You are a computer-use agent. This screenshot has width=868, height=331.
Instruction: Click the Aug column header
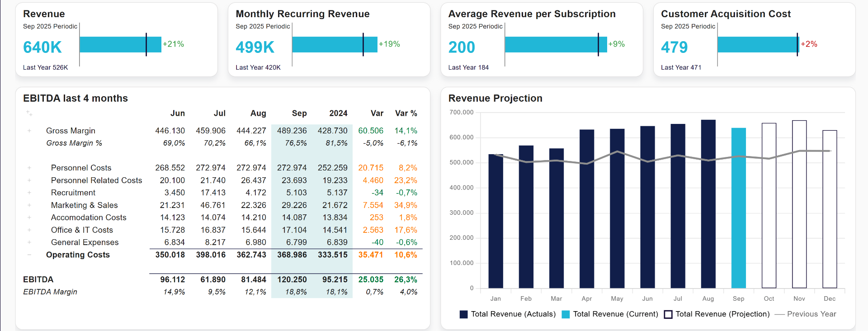point(258,113)
